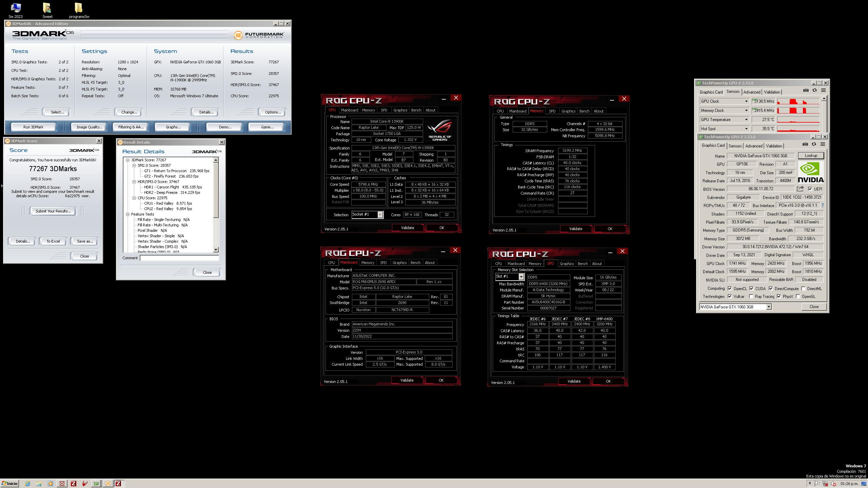Image resolution: width=868 pixels, height=488 pixels.
Task: Toggle the PhysX checkbox
Action: [779, 297]
